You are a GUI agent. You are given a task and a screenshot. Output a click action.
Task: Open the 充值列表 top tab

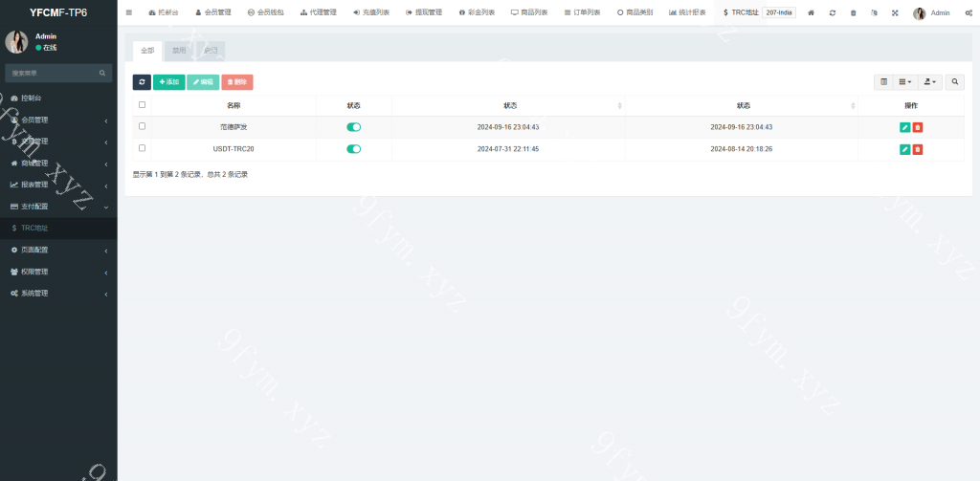coord(371,12)
